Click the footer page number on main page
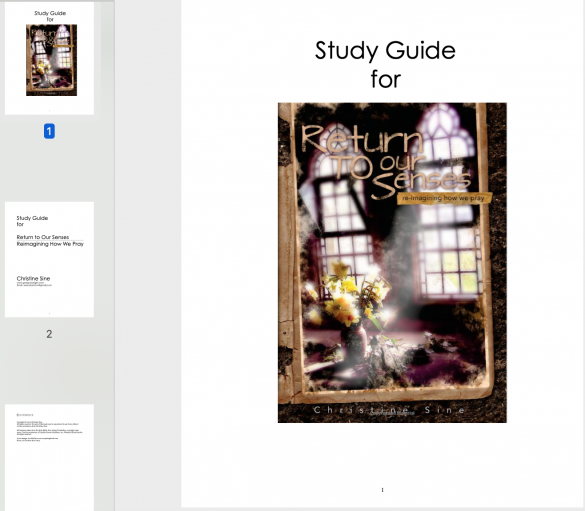Image resolution: width=585 pixels, height=511 pixels. pos(382,490)
